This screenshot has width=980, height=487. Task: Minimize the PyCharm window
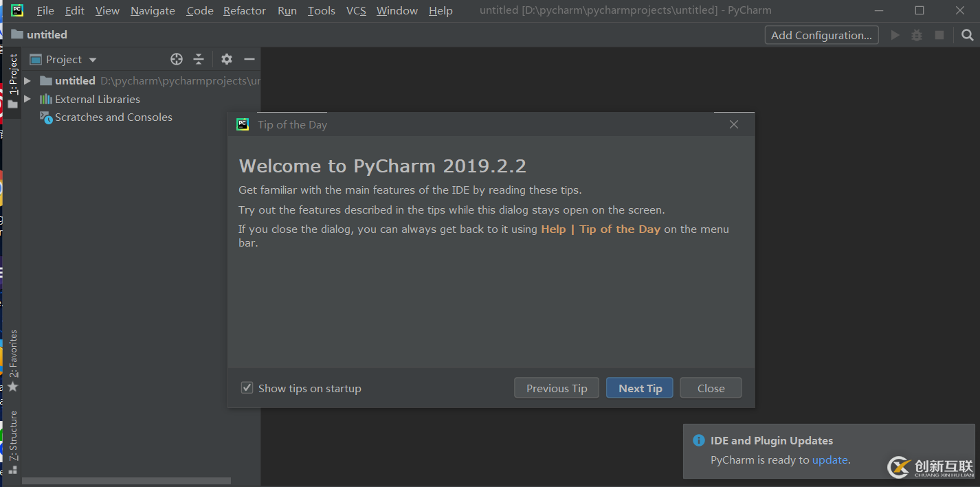[x=879, y=10]
